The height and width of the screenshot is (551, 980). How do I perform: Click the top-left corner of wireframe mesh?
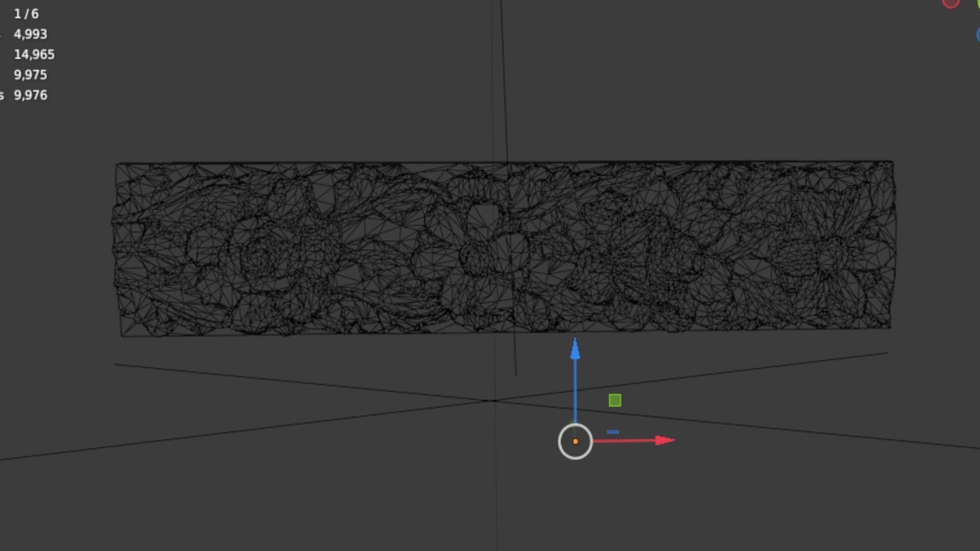point(117,165)
